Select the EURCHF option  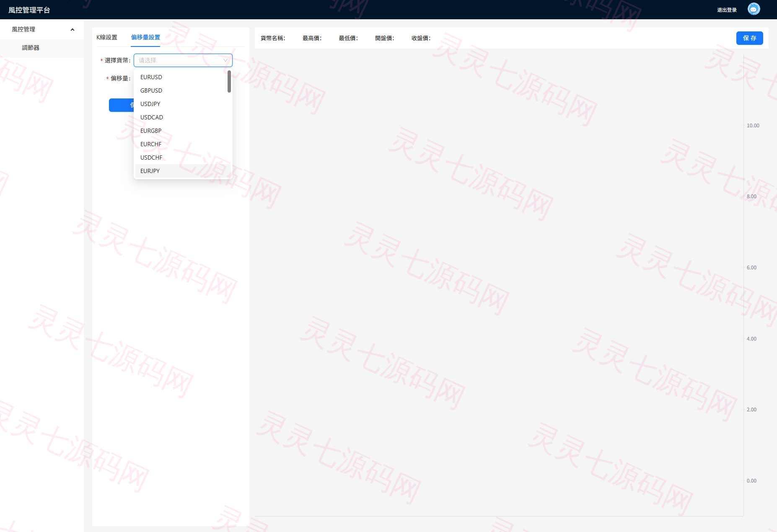183,144
